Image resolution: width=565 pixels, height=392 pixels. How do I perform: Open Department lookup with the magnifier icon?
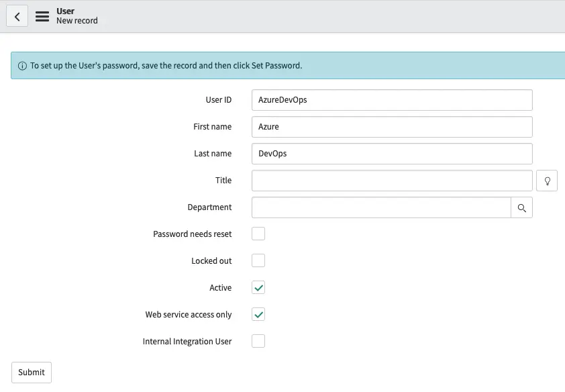(521, 207)
